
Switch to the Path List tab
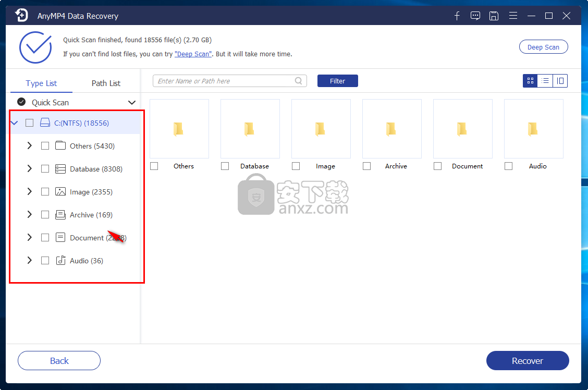(106, 83)
